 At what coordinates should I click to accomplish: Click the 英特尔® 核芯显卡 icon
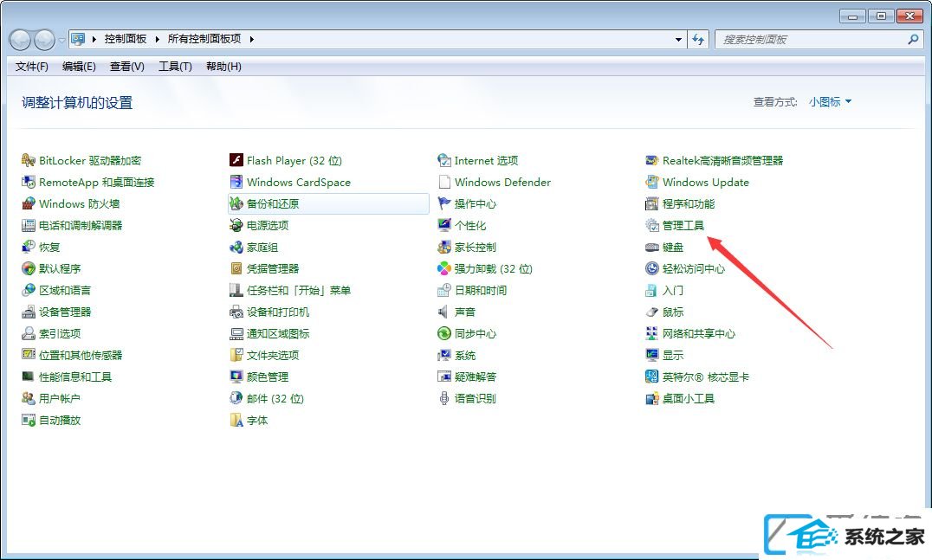(x=652, y=377)
